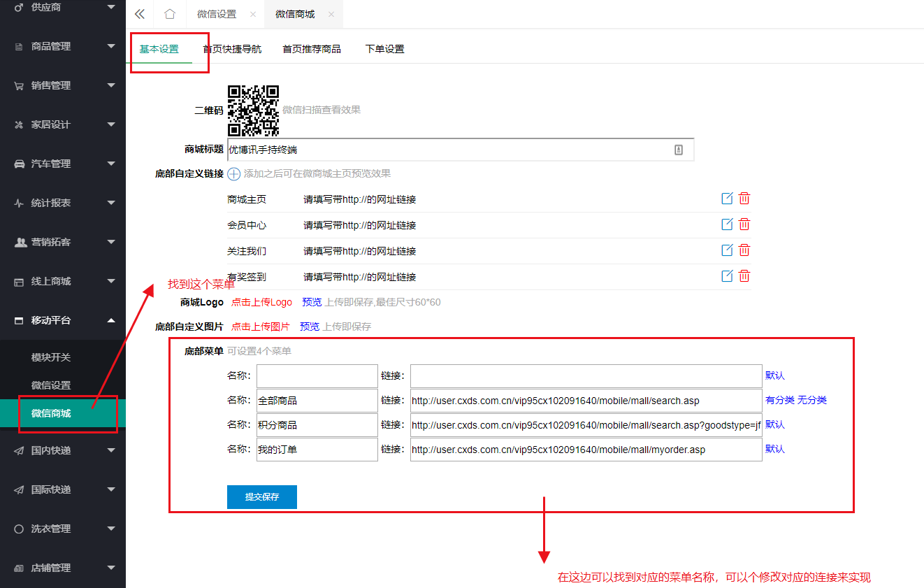Select the 微信商城 page tab
924x588 pixels.
(295, 14)
